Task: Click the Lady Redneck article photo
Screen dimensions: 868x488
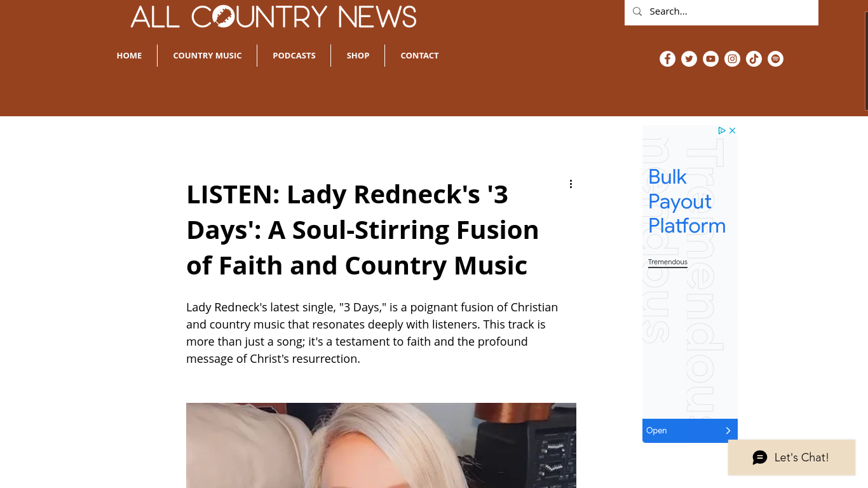Action: pyautogui.click(x=381, y=445)
